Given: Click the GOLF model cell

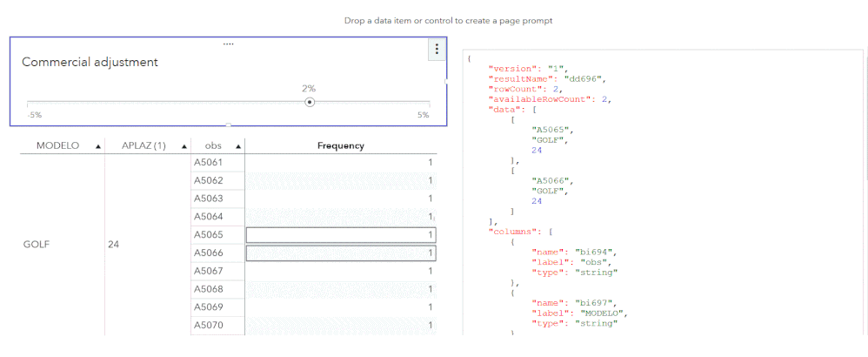Looking at the screenshot, I should tap(37, 245).
